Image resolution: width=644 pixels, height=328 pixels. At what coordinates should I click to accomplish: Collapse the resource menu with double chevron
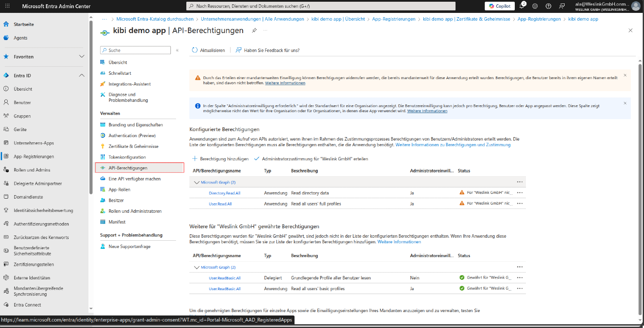pyautogui.click(x=177, y=50)
